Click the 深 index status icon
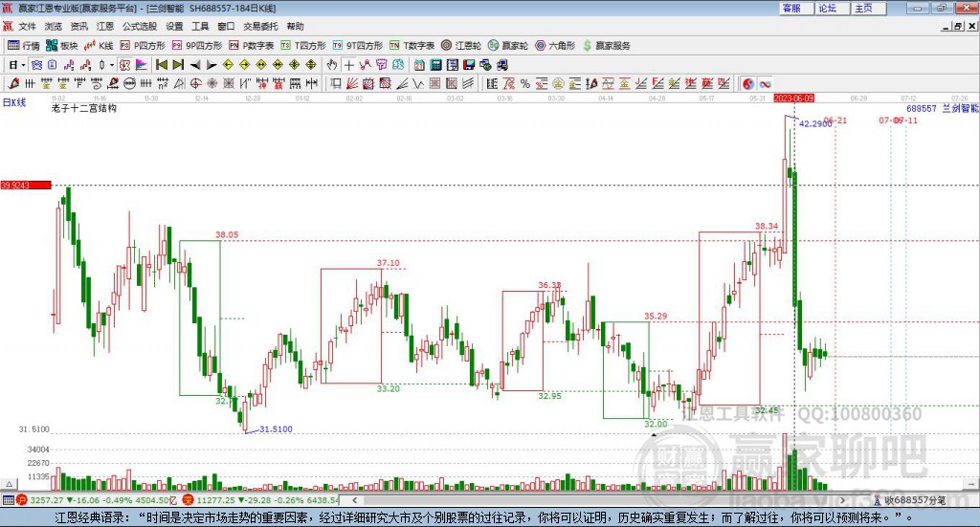This screenshot has width=980, height=527. pos(189,500)
